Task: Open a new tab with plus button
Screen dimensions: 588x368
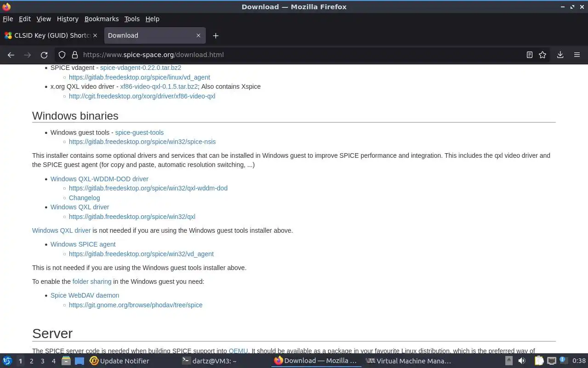Action: click(x=215, y=35)
